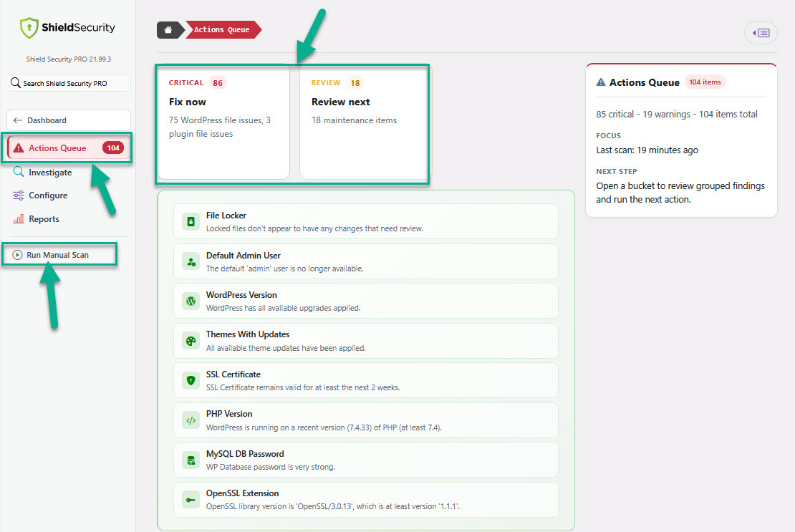Click the Default Admin User icon

(x=191, y=261)
